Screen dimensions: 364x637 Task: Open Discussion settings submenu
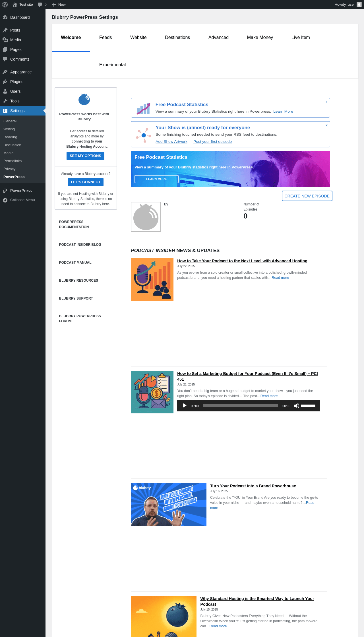(12, 145)
